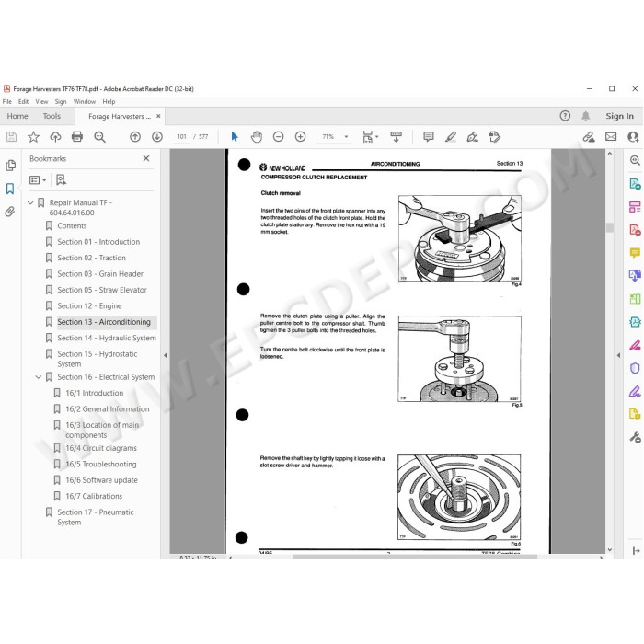Open Help question mark icon
Viewport: 644px width, 644px height.
point(565,116)
